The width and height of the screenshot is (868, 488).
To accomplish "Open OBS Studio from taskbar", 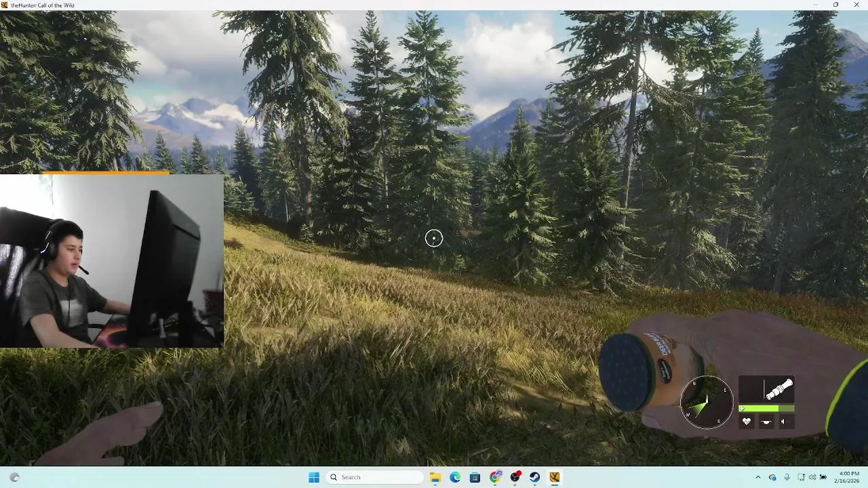I will pos(515,477).
